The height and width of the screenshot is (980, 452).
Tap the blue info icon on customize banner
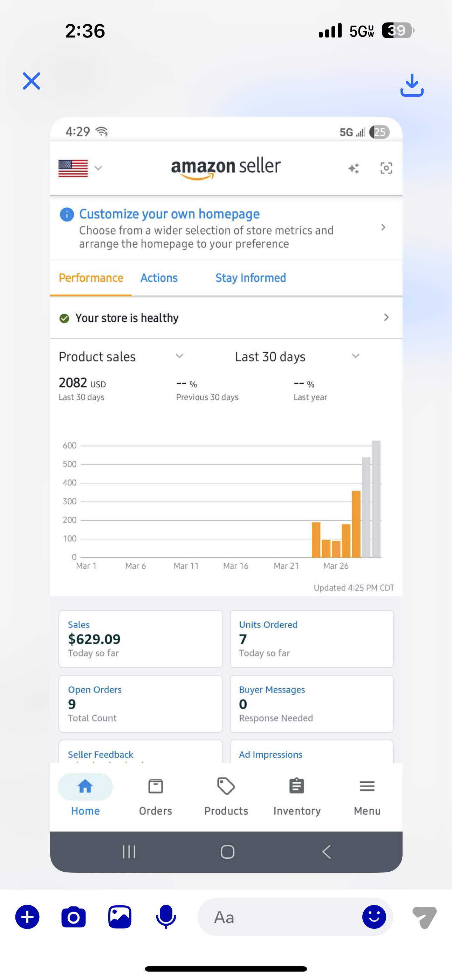(x=67, y=215)
